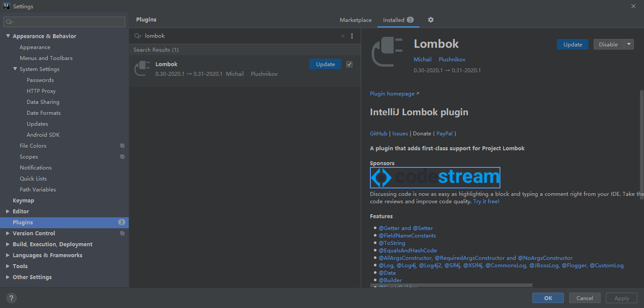Screen dimensions: 644x308
Task: Click the Cancel button
Action: click(x=585, y=298)
